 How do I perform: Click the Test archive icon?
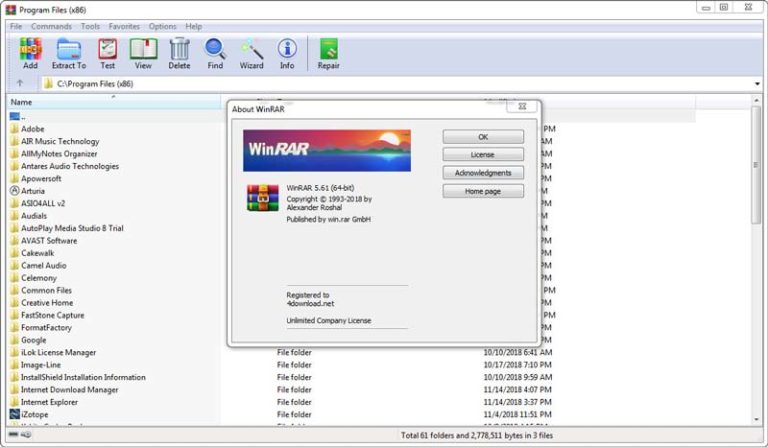107,48
